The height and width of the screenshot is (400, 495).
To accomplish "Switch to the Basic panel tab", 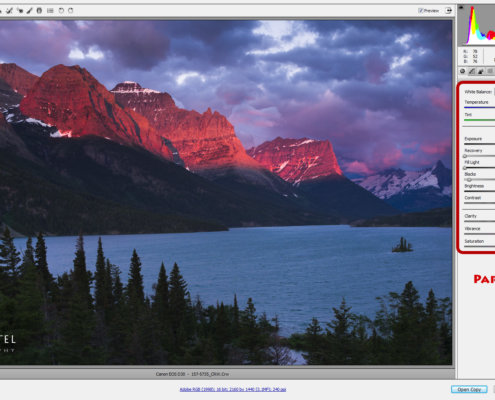I will click(x=462, y=71).
